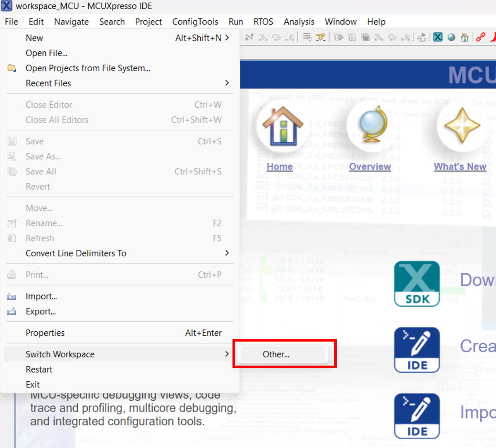Select Open Projects from File System...
Viewport: 496px width, 448px height.
88,68
